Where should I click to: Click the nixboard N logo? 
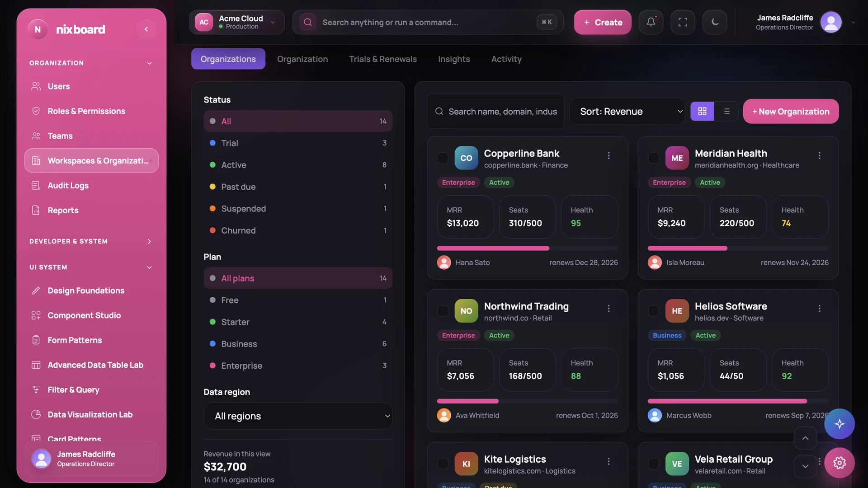[x=38, y=29]
